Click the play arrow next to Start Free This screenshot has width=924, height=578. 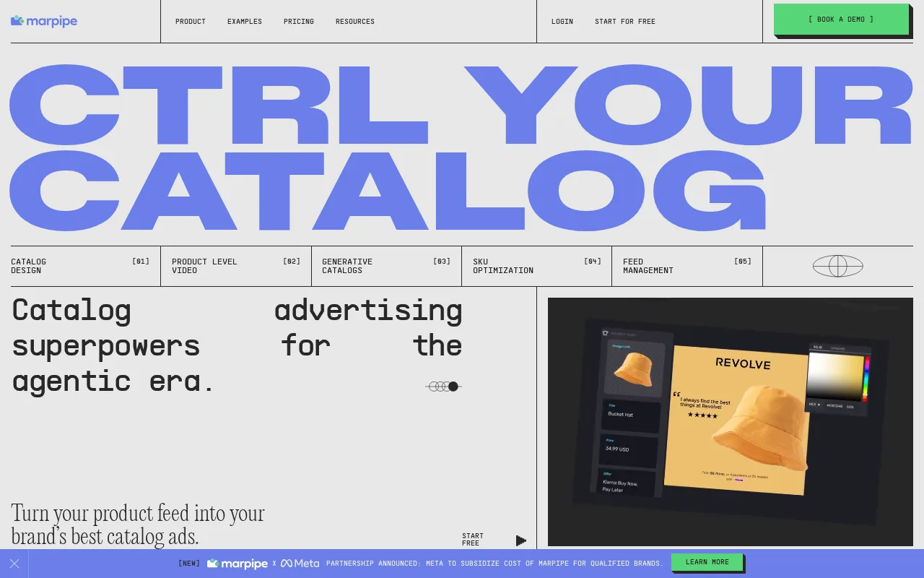[x=521, y=540]
